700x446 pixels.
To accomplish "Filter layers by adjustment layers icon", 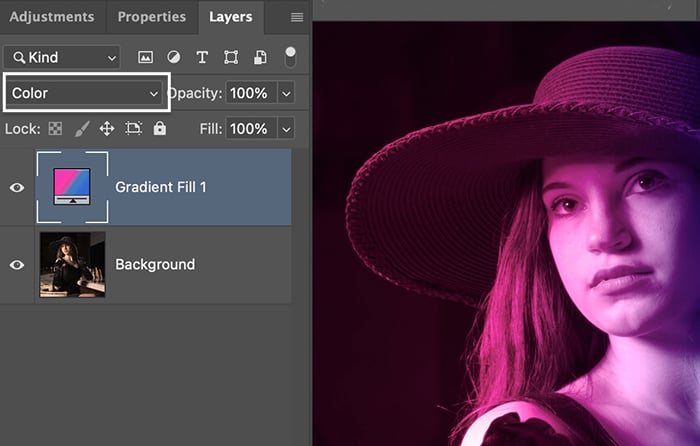I will point(174,57).
